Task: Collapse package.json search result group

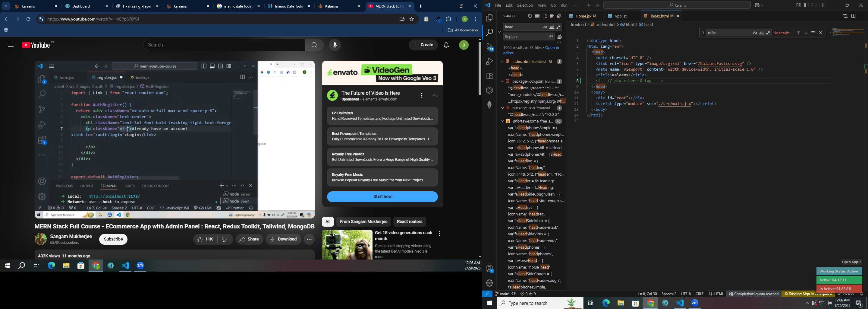Action: tap(502, 108)
